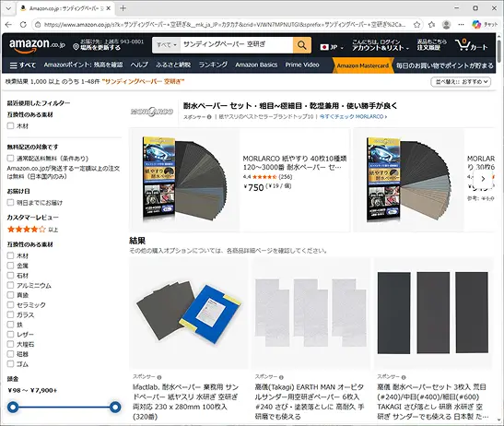The height and width of the screenshot is (426, 504).
Task: Click the orange search magnifier button
Action: pos(302,45)
